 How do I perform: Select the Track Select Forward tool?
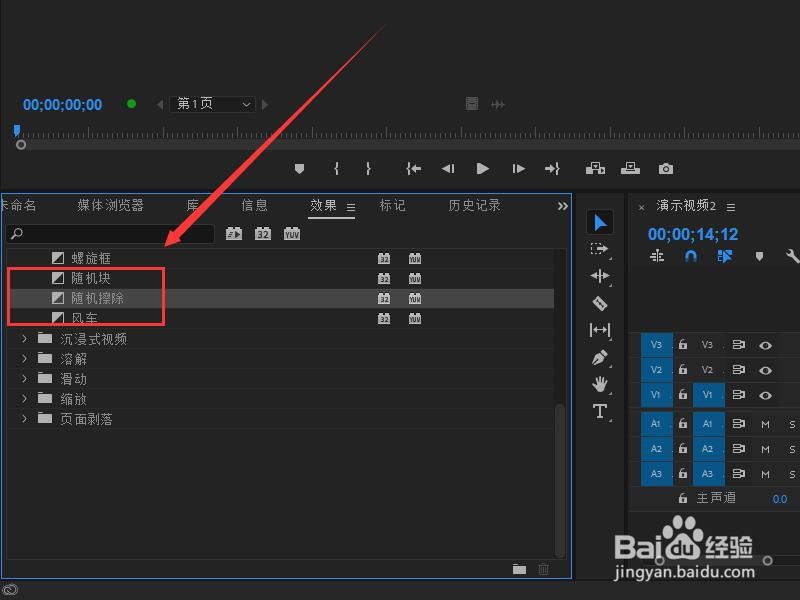tap(599, 249)
